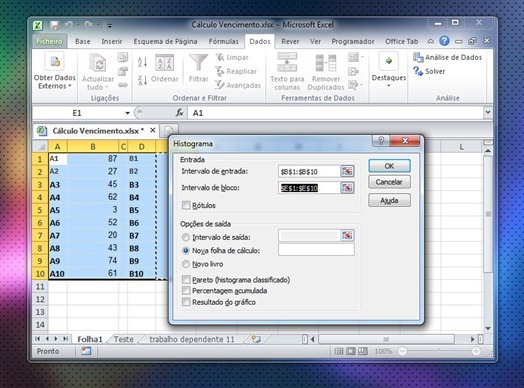Select Nova folha de cálculo radio button

coord(186,251)
